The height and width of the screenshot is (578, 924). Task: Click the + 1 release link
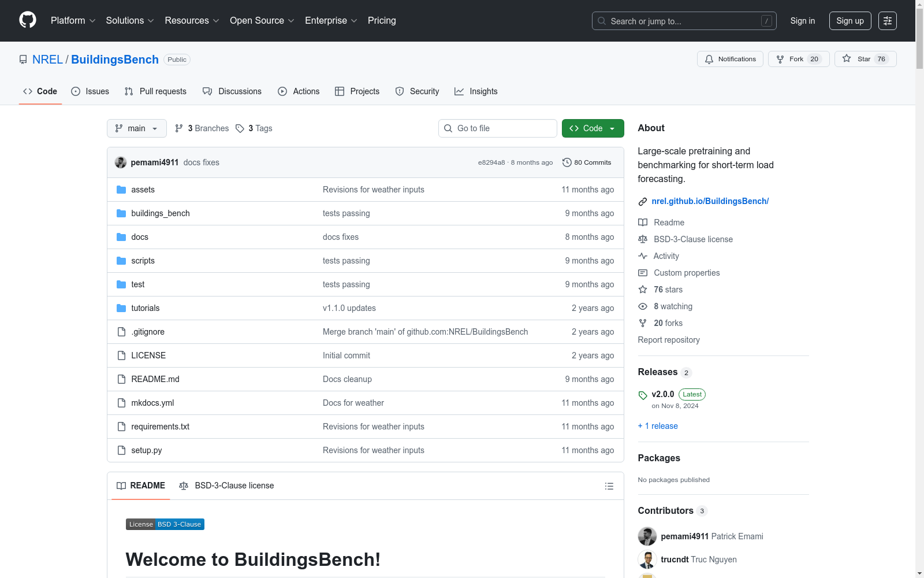pyautogui.click(x=658, y=426)
